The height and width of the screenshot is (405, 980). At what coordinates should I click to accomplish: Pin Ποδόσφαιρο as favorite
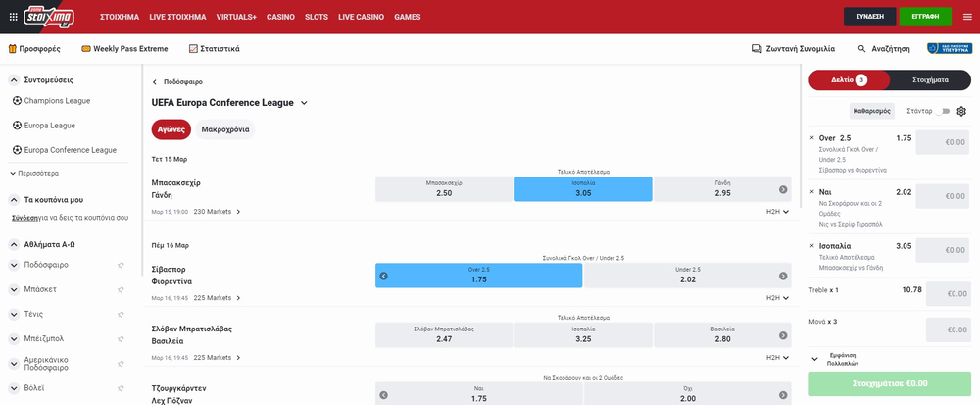click(121, 265)
